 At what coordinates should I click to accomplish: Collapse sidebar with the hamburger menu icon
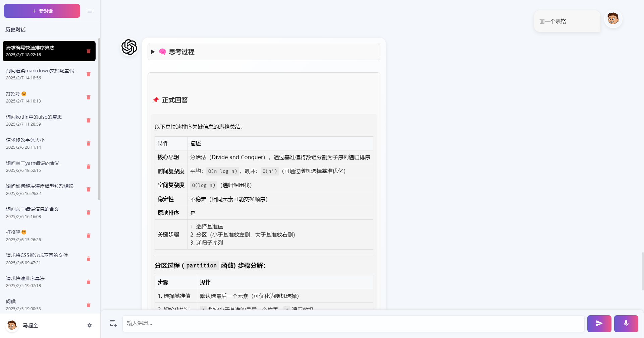tap(90, 11)
